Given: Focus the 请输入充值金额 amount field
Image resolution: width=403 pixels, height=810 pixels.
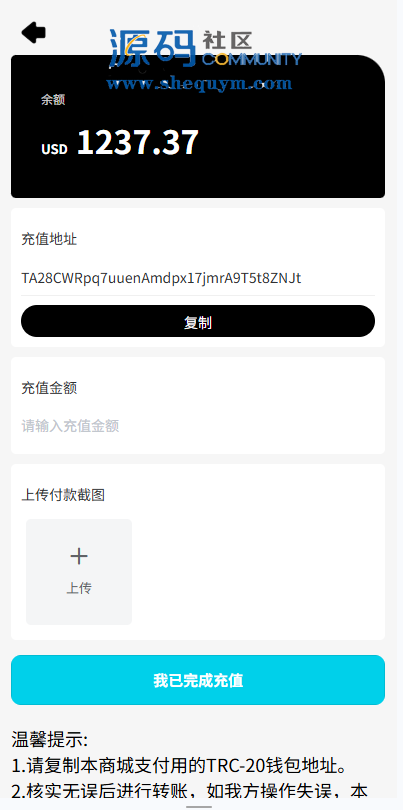Looking at the screenshot, I should tap(198, 426).
